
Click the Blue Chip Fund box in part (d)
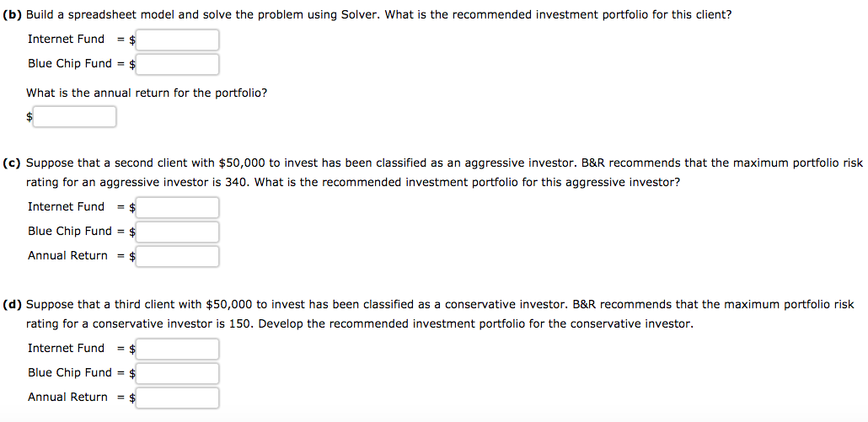[177, 373]
